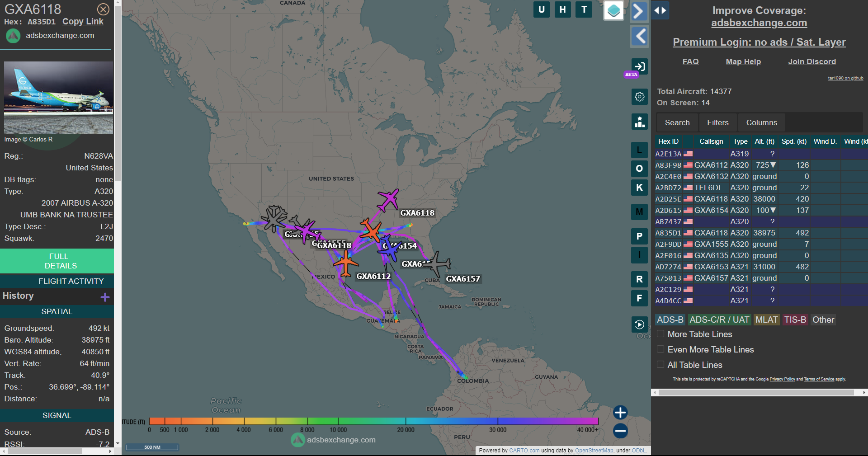
Task: Sort table by Spd. (kt) column
Action: point(794,141)
